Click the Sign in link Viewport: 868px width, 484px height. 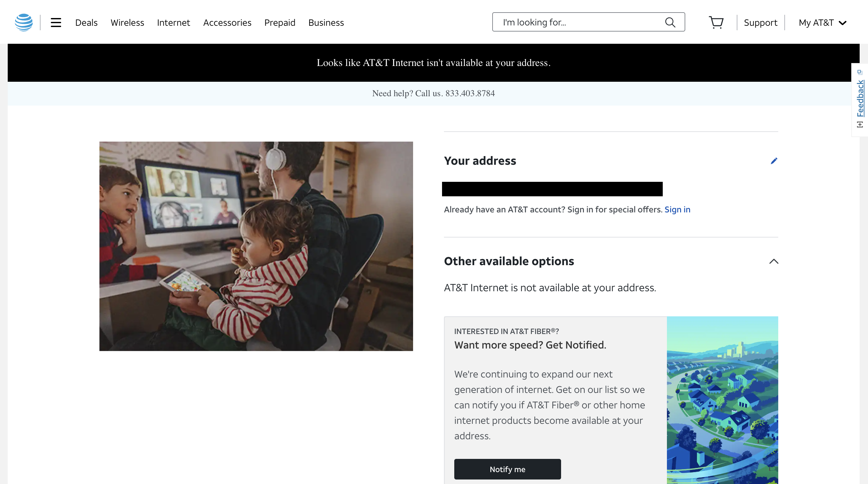[677, 209]
